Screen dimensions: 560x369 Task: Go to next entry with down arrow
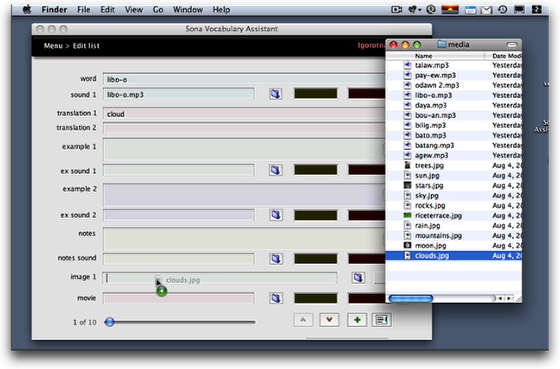pos(329,320)
